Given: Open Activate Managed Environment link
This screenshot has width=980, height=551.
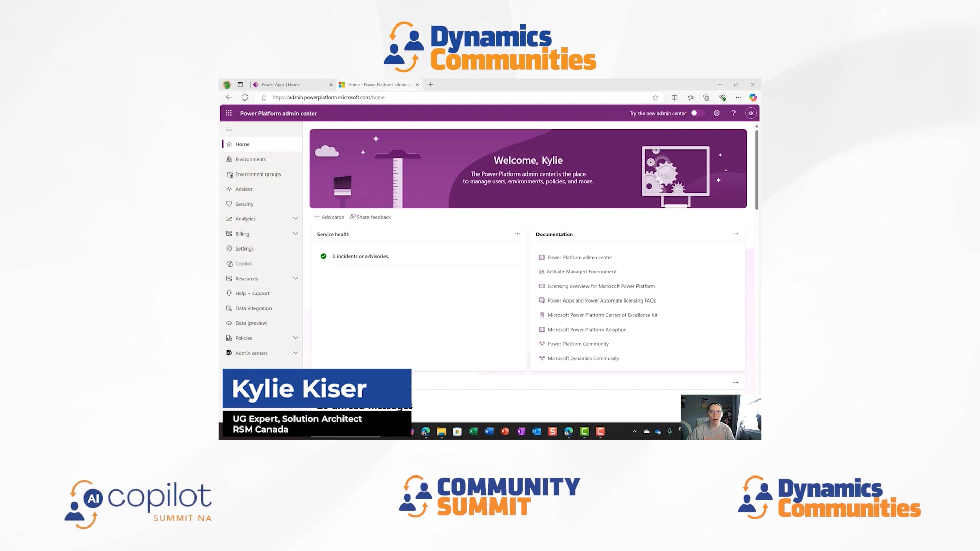Looking at the screenshot, I should 581,272.
